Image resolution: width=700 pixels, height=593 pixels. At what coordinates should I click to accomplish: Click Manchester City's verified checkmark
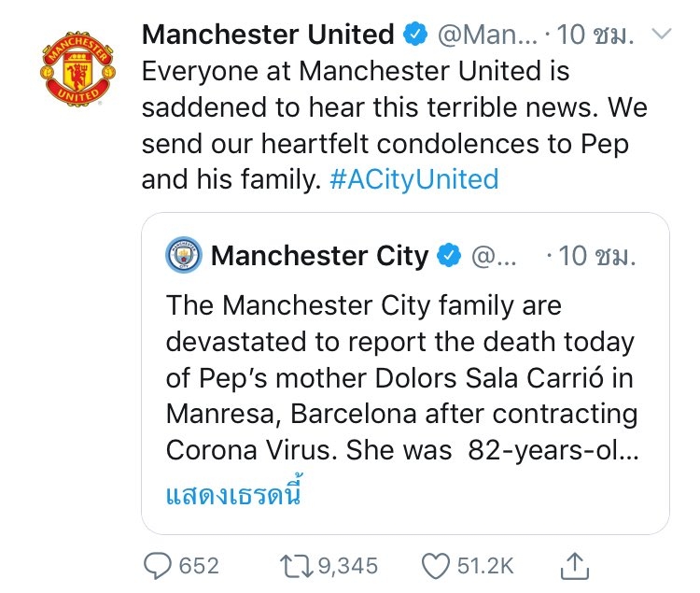coord(449,255)
